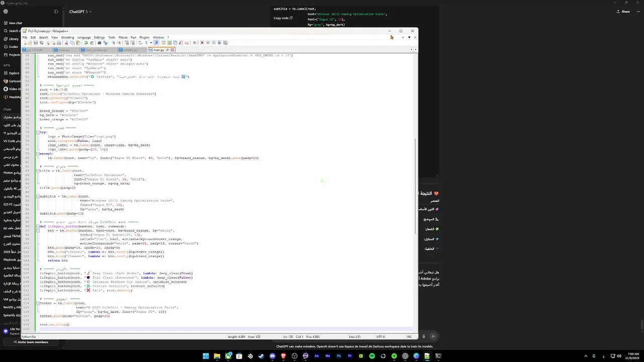The width and height of the screenshot is (644, 362).
Task: Open the Edit menu in Notepad++
Action: [x=33, y=37]
